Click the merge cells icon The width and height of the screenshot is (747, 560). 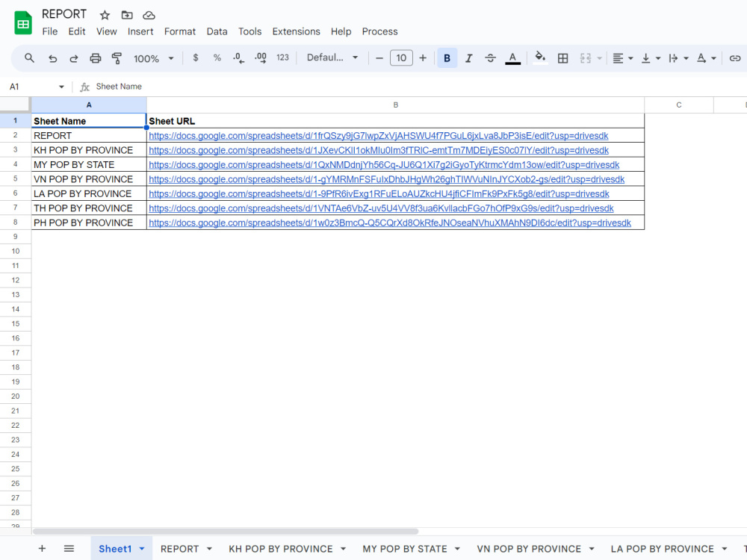[x=586, y=58]
